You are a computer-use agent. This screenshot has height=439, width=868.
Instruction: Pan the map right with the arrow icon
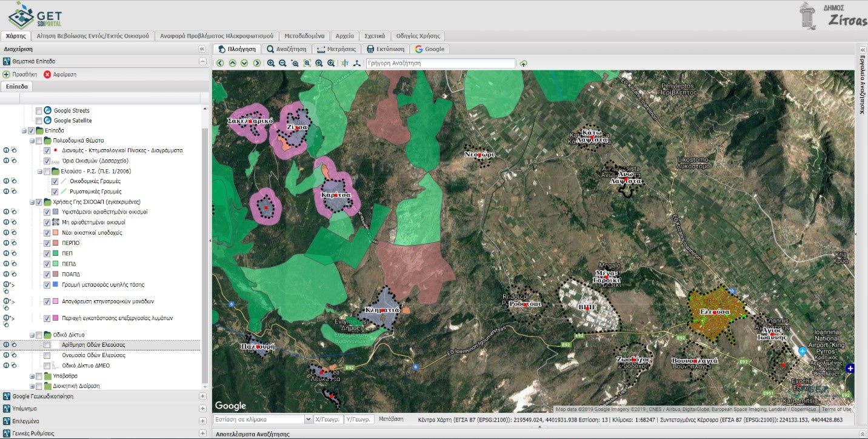(257, 63)
